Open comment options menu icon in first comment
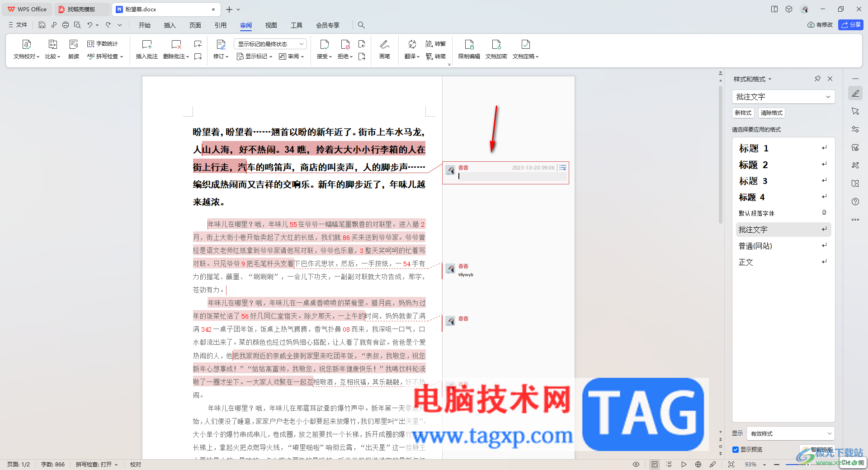 point(562,168)
